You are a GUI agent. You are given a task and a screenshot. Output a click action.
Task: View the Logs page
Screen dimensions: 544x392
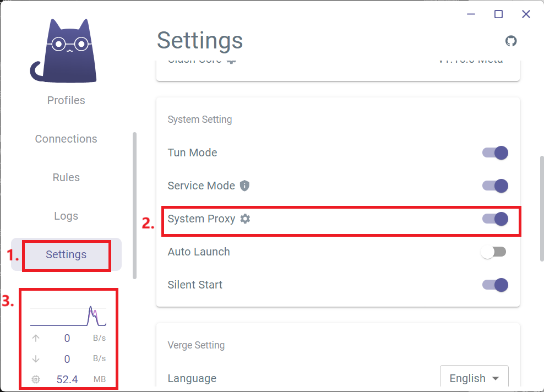point(66,216)
